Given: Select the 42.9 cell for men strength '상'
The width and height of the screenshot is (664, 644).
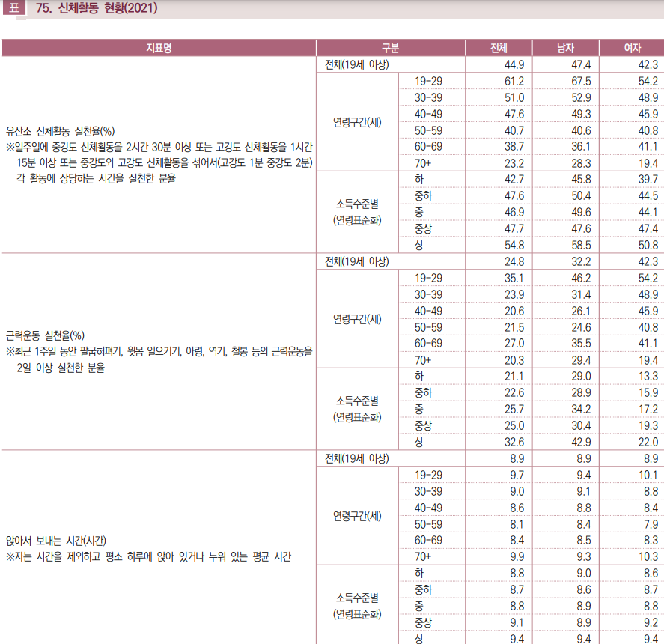Looking at the screenshot, I should [581, 443].
